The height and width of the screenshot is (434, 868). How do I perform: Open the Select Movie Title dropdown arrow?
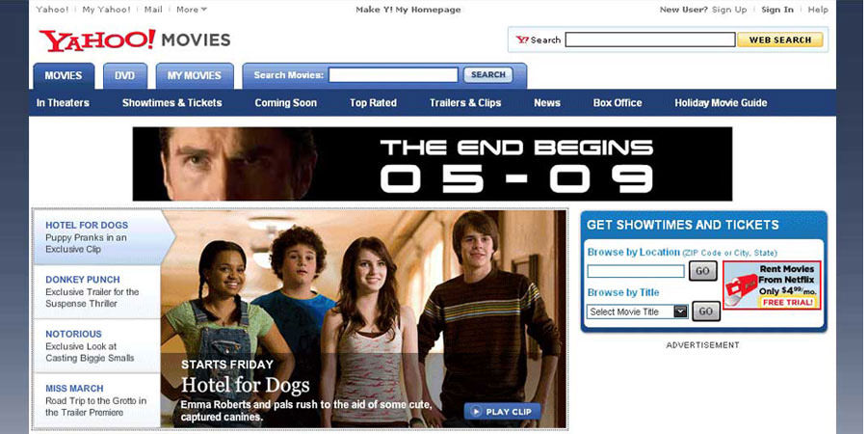click(x=680, y=312)
